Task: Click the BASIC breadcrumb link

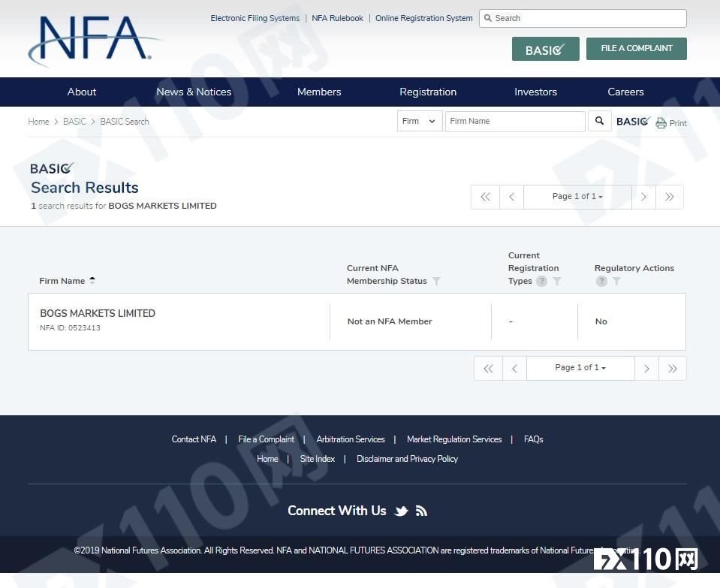Action: (74, 122)
